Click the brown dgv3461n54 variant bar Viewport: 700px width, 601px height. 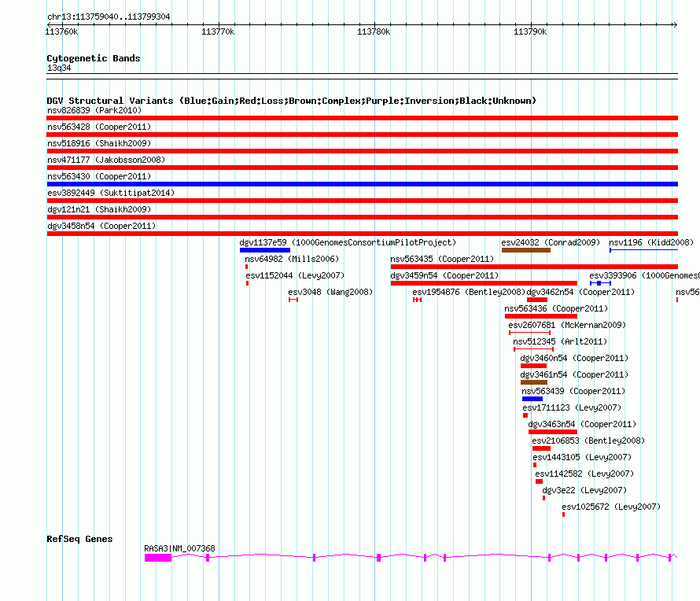point(533,382)
